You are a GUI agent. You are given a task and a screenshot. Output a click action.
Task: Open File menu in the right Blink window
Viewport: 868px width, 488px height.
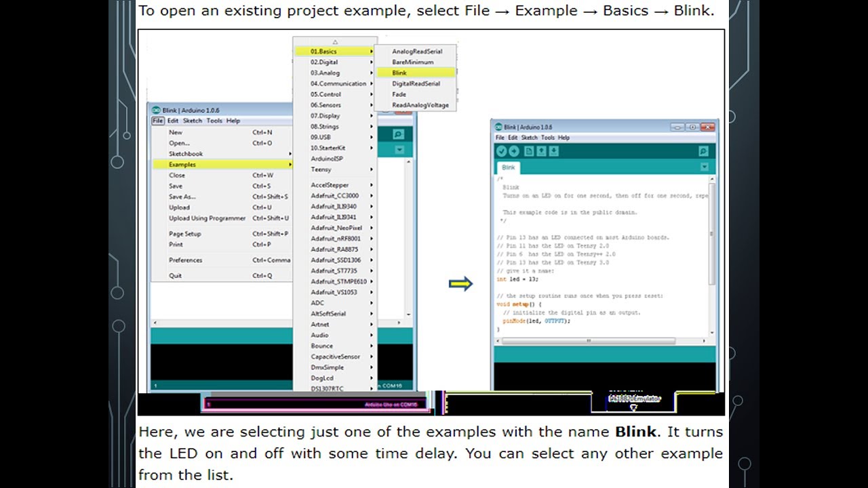pos(500,138)
